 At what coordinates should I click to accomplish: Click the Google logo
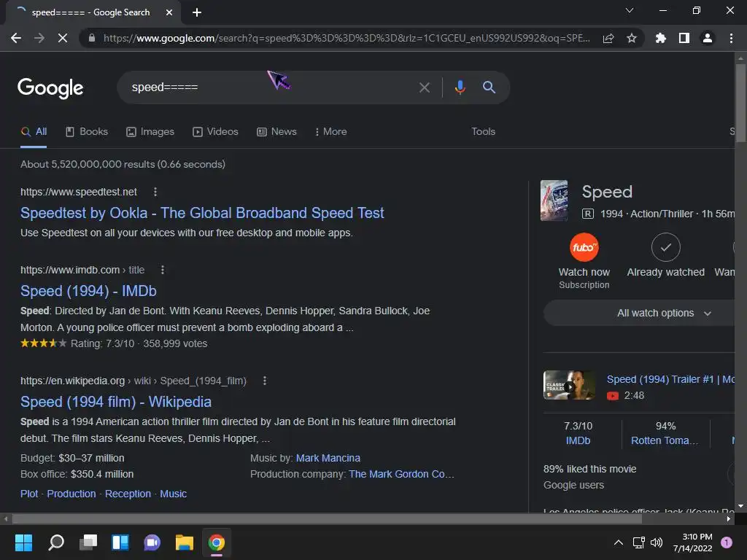50,88
